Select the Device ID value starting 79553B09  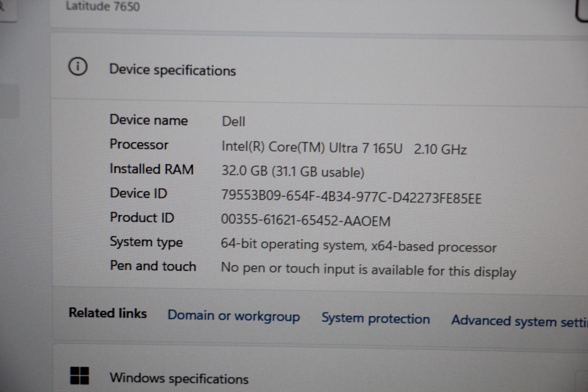(351, 197)
